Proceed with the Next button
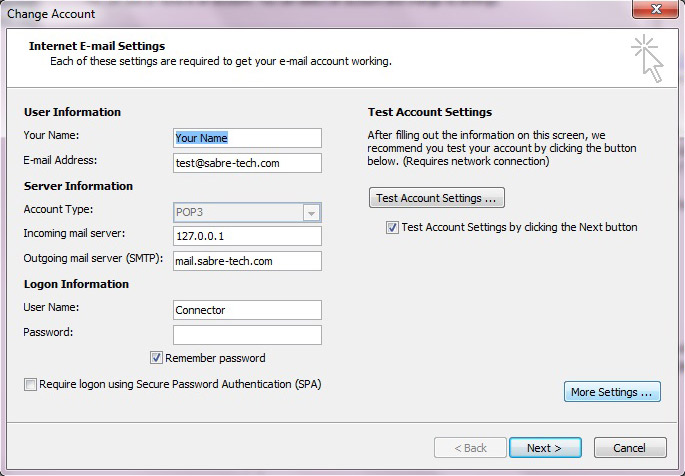Image resolution: width=685 pixels, height=476 pixels. (545, 448)
